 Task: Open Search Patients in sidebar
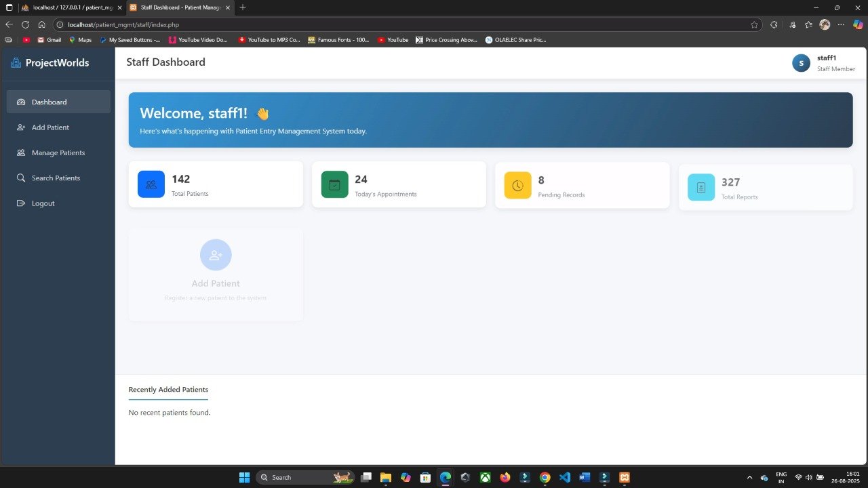click(56, 178)
